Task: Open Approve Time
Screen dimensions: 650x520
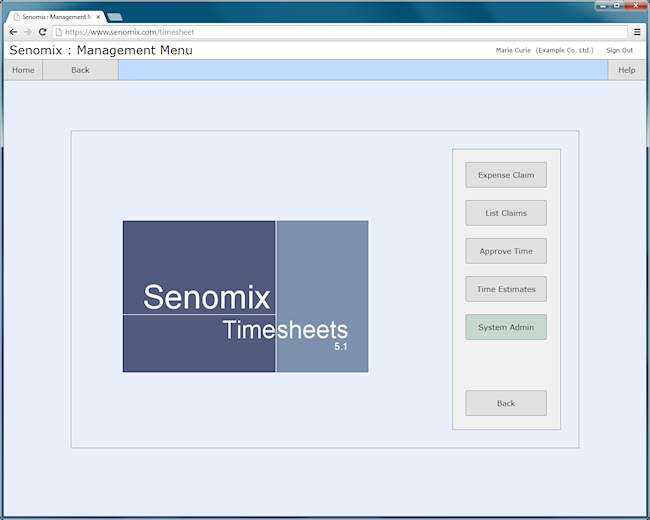Action: (x=506, y=251)
